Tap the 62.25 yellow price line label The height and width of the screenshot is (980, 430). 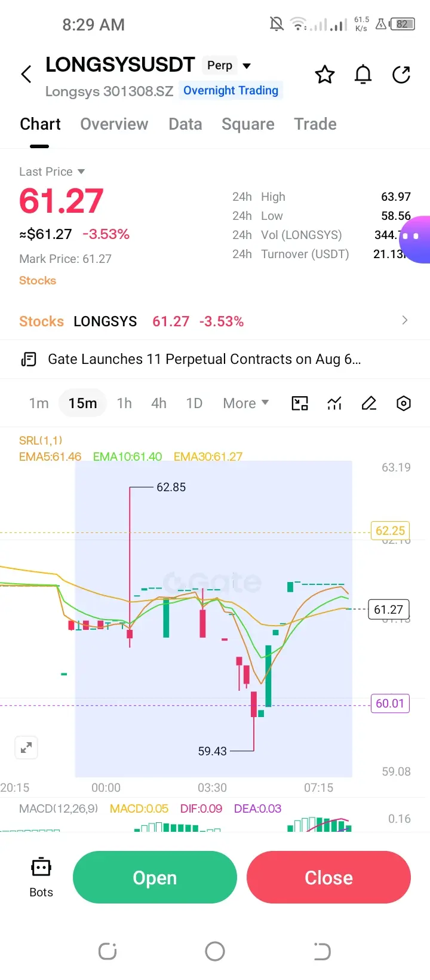(390, 531)
